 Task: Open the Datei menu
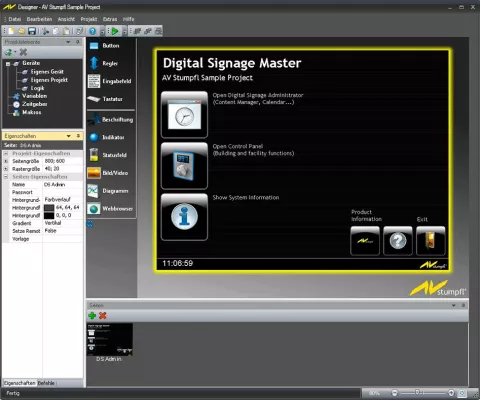pyautogui.click(x=15, y=19)
